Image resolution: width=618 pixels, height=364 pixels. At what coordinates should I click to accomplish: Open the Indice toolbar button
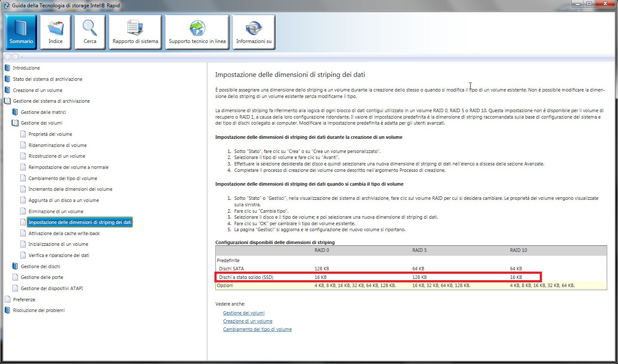click(x=55, y=32)
